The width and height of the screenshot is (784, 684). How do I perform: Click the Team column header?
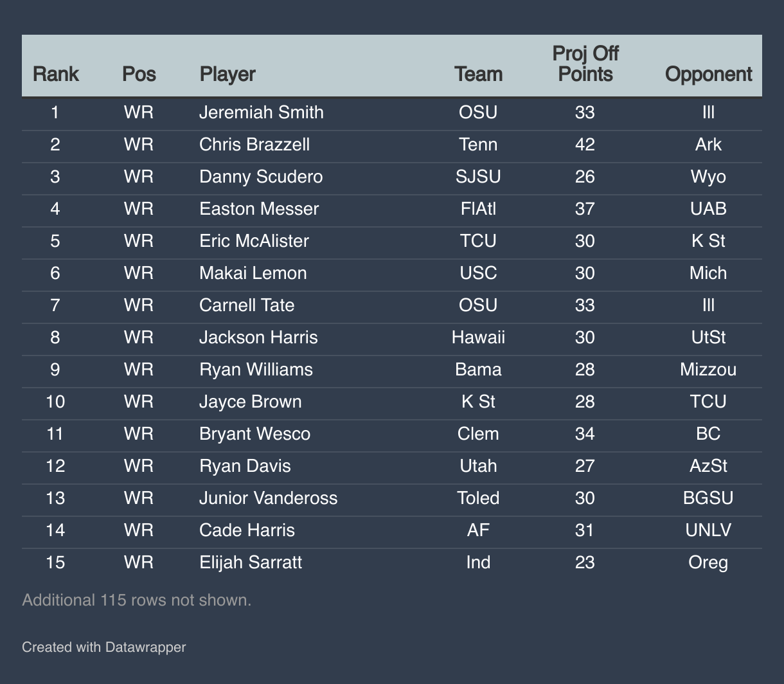[x=478, y=74]
